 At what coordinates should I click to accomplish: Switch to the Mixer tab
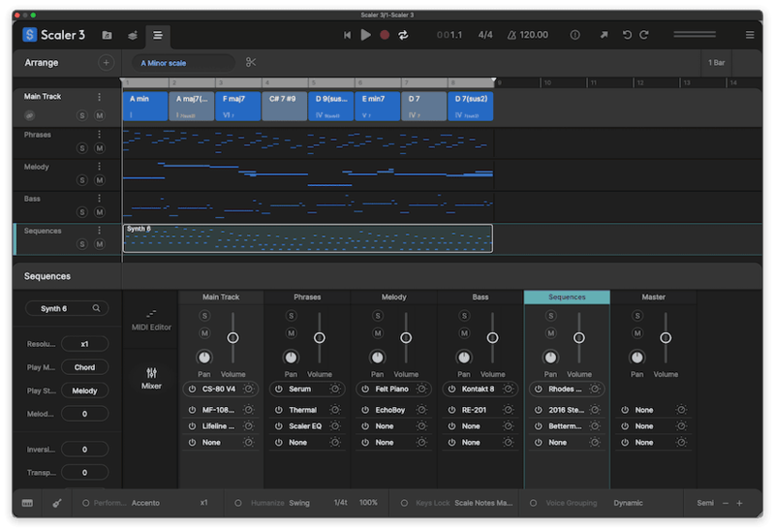pyautogui.click(x=151, y=379)
